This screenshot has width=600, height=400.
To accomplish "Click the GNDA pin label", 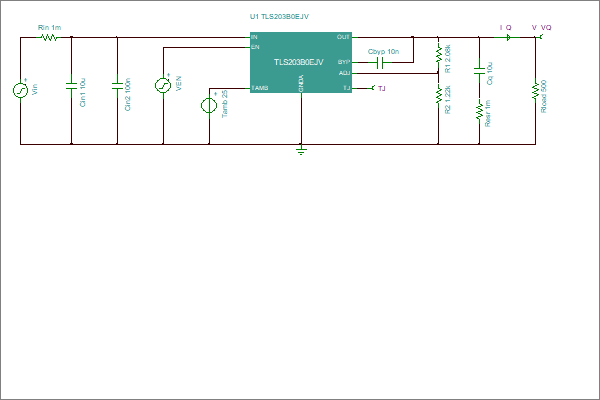I will click(301, 83).
